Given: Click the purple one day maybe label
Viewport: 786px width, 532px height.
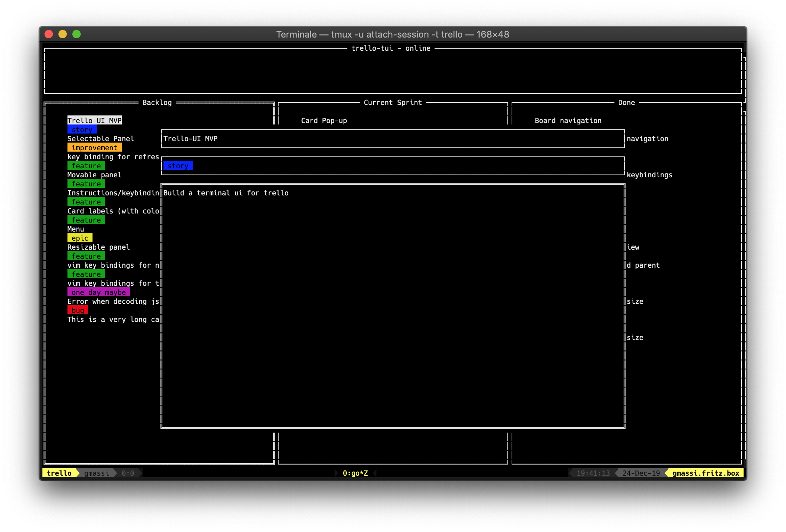Looking at the screenshot, I should 98,292.
